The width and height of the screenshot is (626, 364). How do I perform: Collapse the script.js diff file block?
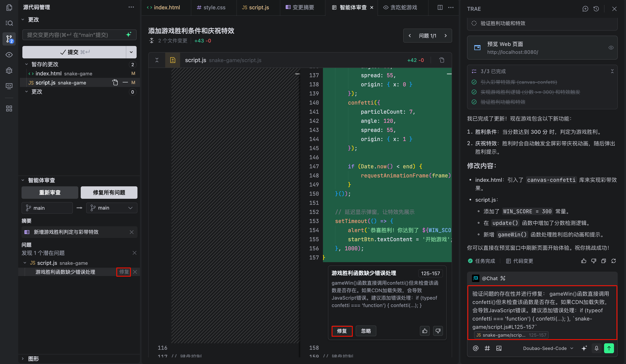[157, 60]
